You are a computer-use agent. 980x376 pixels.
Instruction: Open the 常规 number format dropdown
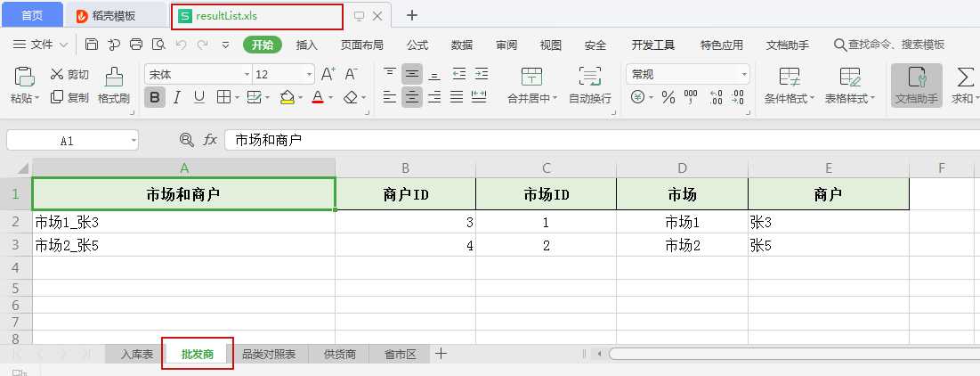[x=744, y=75]
